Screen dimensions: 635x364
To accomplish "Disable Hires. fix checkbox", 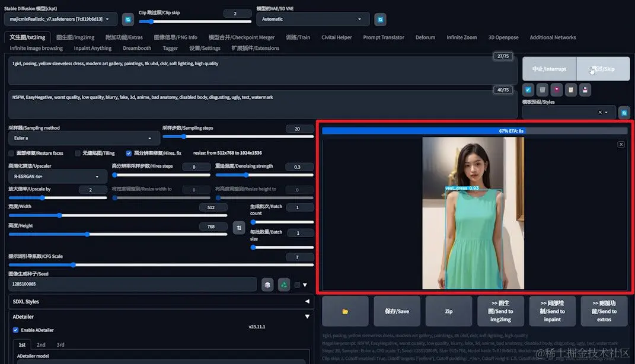I will [129, 153].
